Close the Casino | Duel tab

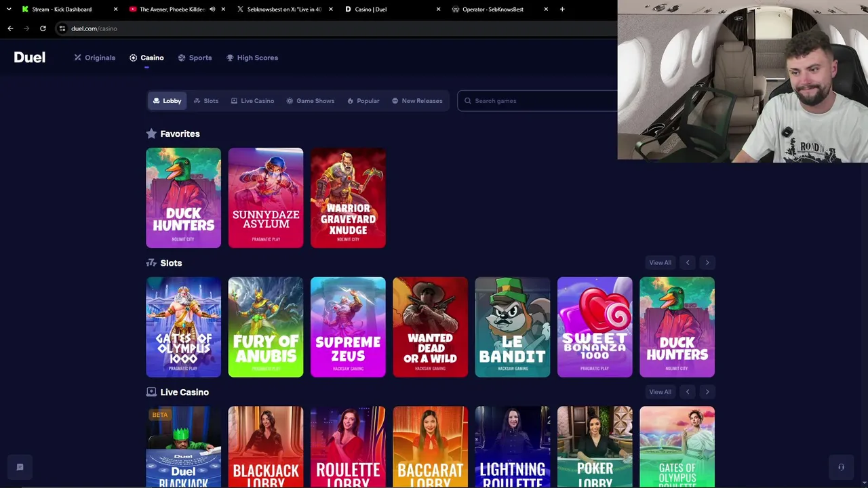point(438,9)
